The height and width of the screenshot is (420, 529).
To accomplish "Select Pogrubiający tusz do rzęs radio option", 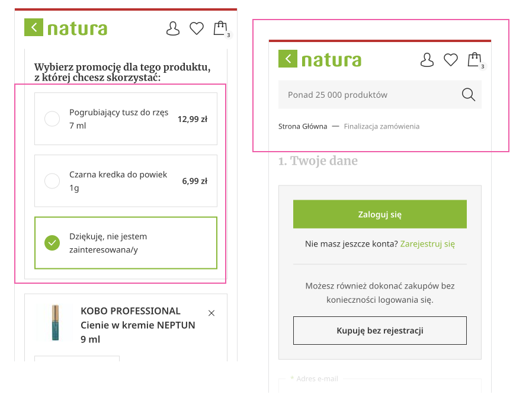I will (52, 119).
